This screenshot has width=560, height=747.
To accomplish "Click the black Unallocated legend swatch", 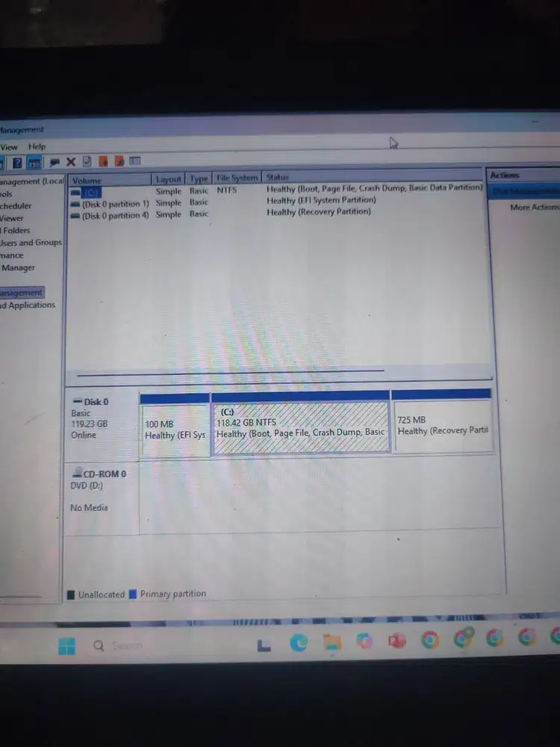I will pos(71,595).
